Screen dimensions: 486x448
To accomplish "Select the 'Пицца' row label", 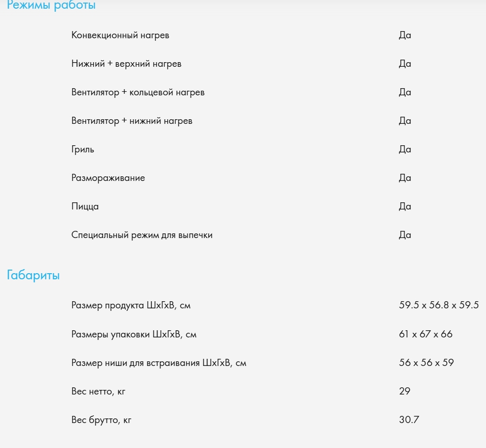I will coord(85,206).
